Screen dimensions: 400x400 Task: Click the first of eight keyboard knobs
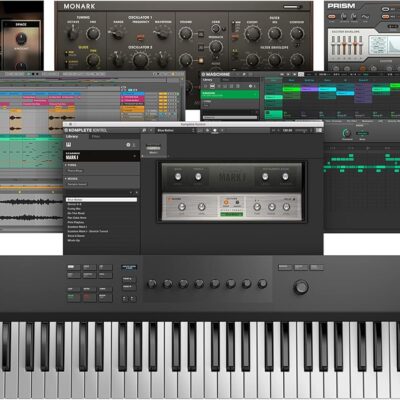tap(152, 284)
